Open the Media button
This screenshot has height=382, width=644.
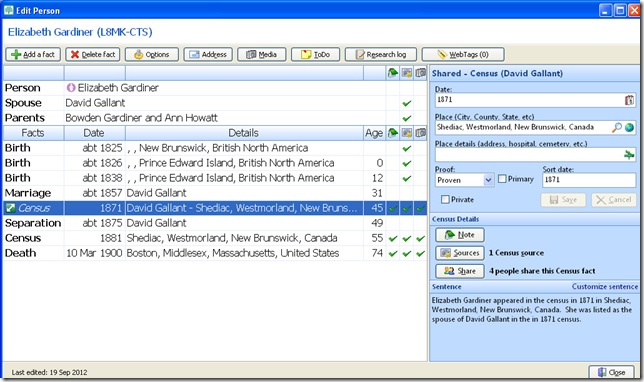(x=262, y=54)
